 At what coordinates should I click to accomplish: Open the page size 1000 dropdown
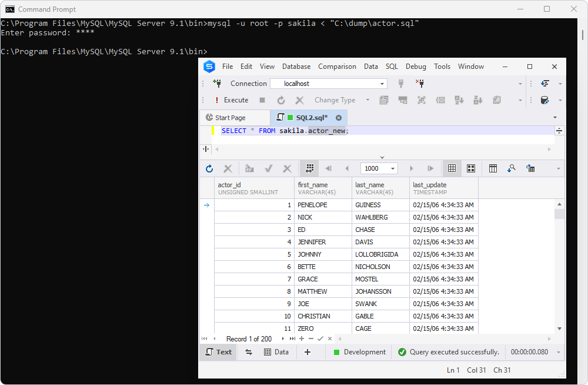(392, 168)
